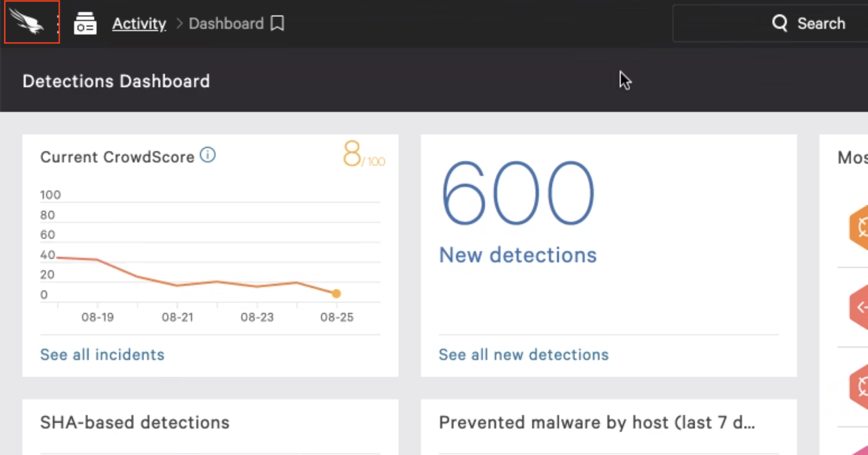Follow the See all new detections link
Viewport: 868px width, 455px height.
pos(524,355)
